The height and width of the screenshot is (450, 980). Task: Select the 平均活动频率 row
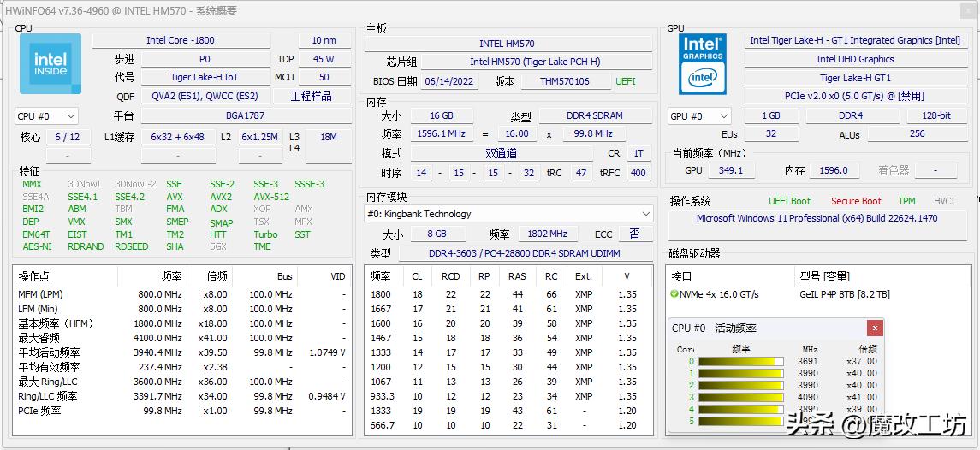pyautogui.click(x=181, y=352)
